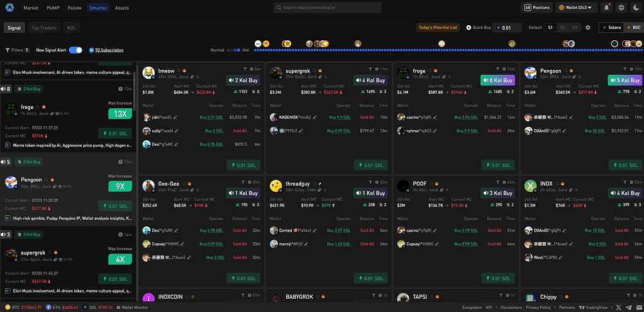This screenshot has width=644, height=312.
Task: Click the token search box
Action: pyautogui.click(x=328, y=8)
